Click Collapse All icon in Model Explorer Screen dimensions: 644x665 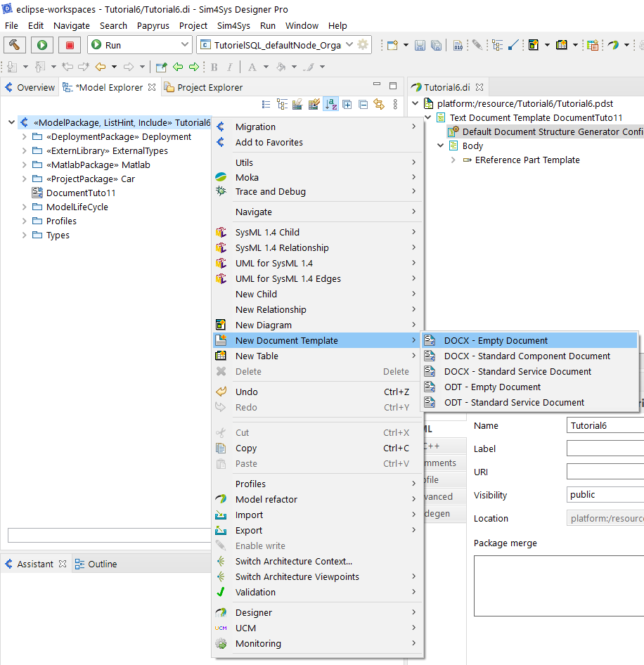pyautogui.click(x=363, y=104)
